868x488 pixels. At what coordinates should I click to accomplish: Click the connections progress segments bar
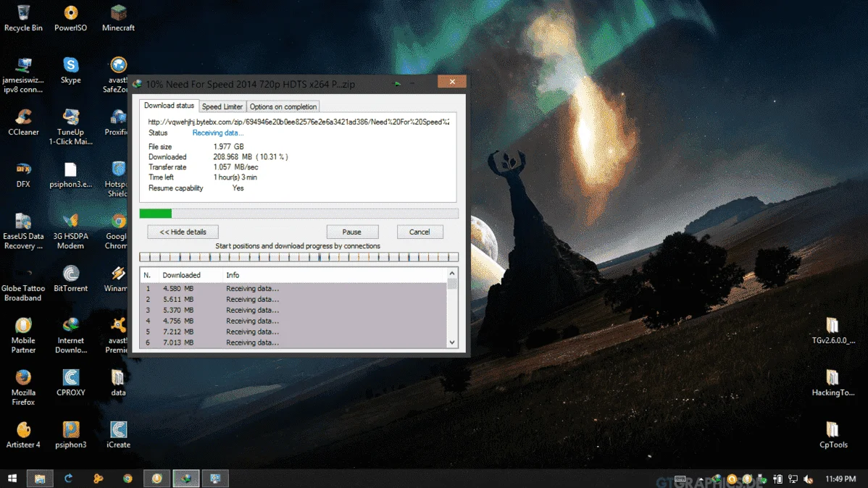[299, 257]
